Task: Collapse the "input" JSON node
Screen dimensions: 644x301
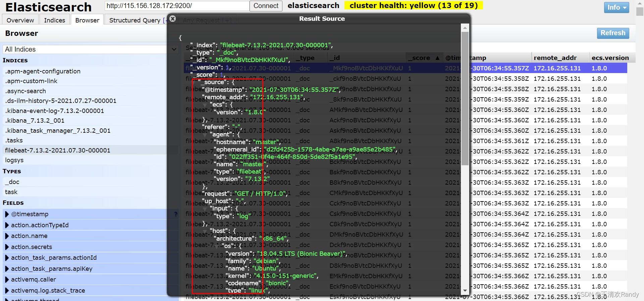Action: [x=205, y=209]
